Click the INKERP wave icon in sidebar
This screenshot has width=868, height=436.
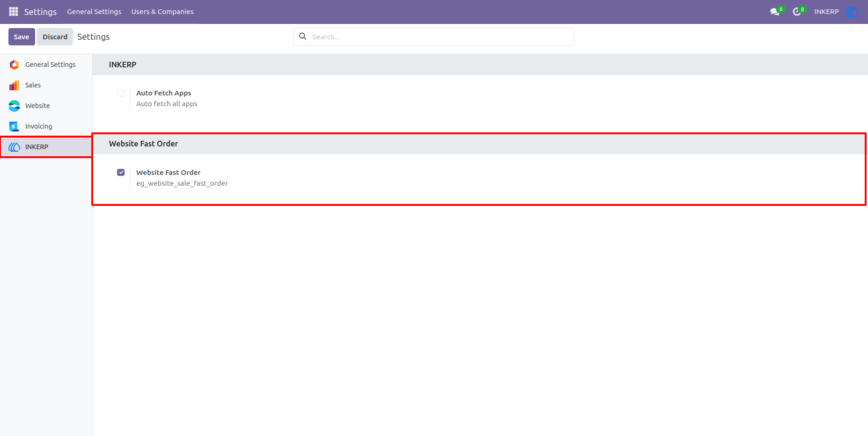pos(15,147)
